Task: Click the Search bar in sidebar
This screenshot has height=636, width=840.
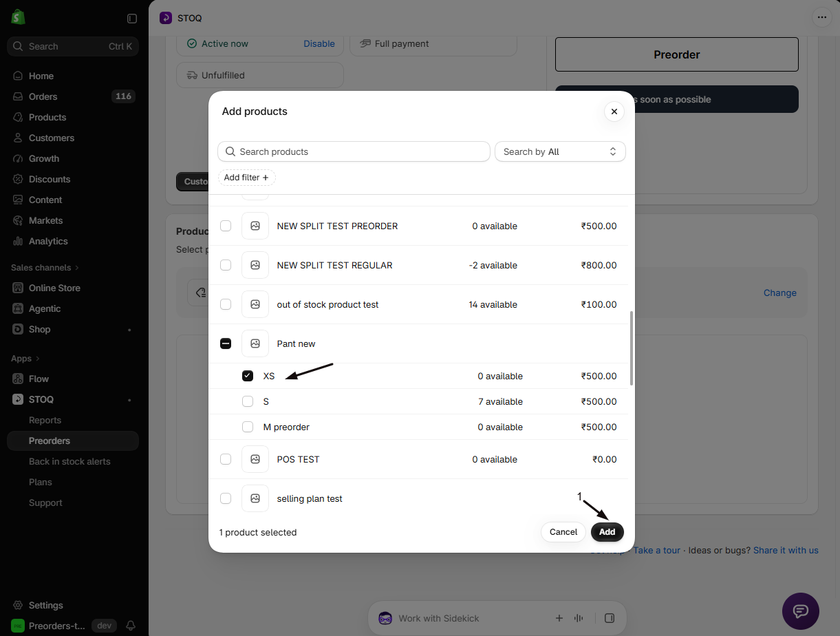Action: pos(73,46)
